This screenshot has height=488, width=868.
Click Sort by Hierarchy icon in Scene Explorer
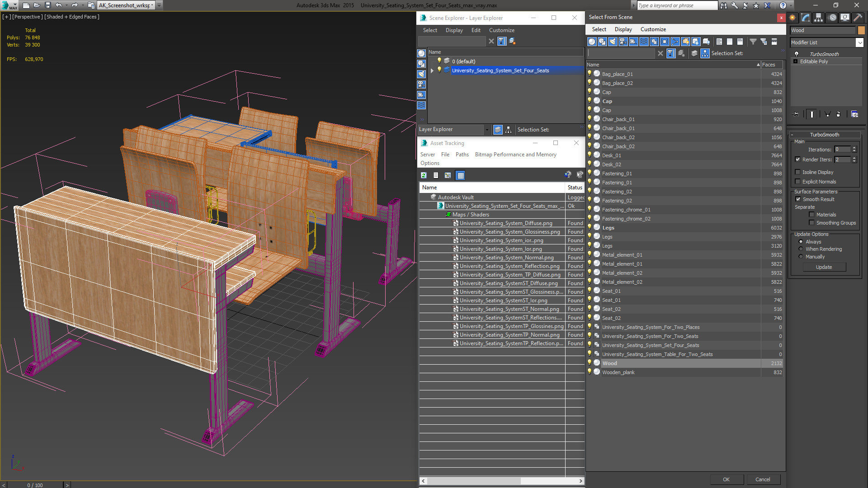pos(509,130)
